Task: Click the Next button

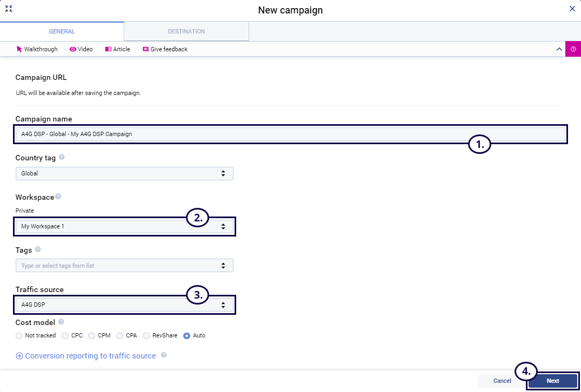Action: [552, 381]
